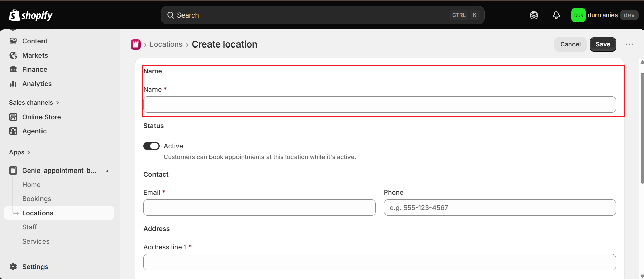Expand the Sales channels section
Viewport: 644px width, 279px height.
click(34, 103)
